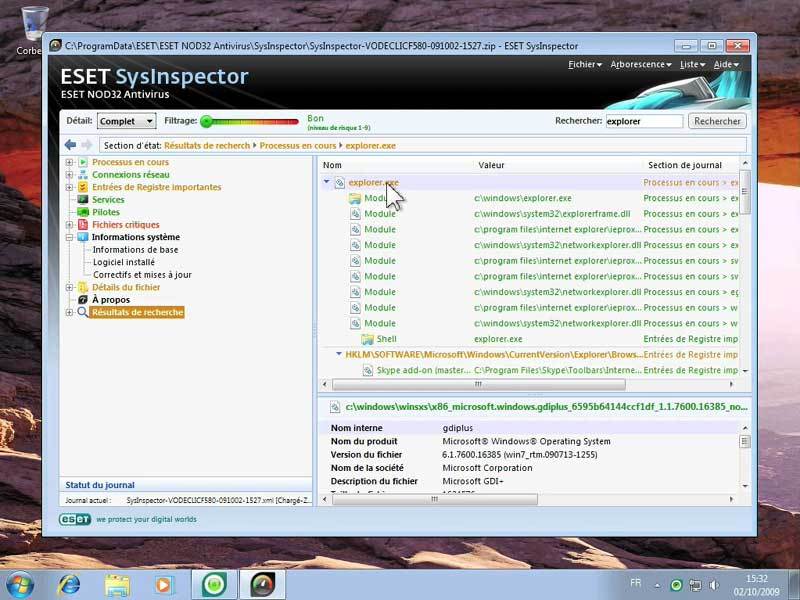Click the Pilotes tree icon

pyautogui.click(x=83, y=212)
